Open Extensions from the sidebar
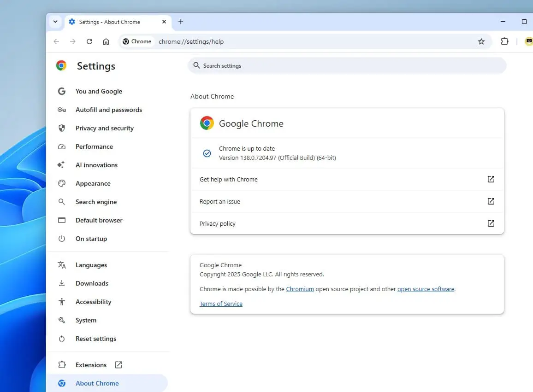This screenshot has width=533, height=392. tap(91, 365)
